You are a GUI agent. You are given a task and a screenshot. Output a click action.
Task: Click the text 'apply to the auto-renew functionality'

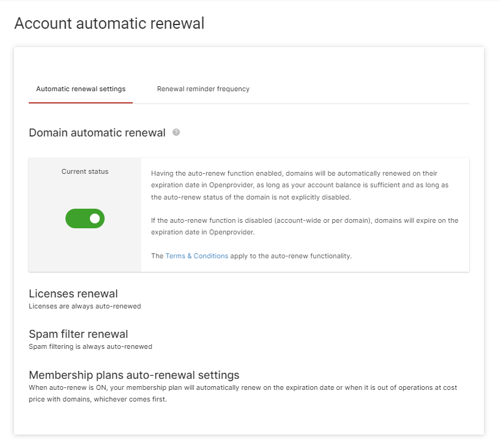click(x=291, y=256)
